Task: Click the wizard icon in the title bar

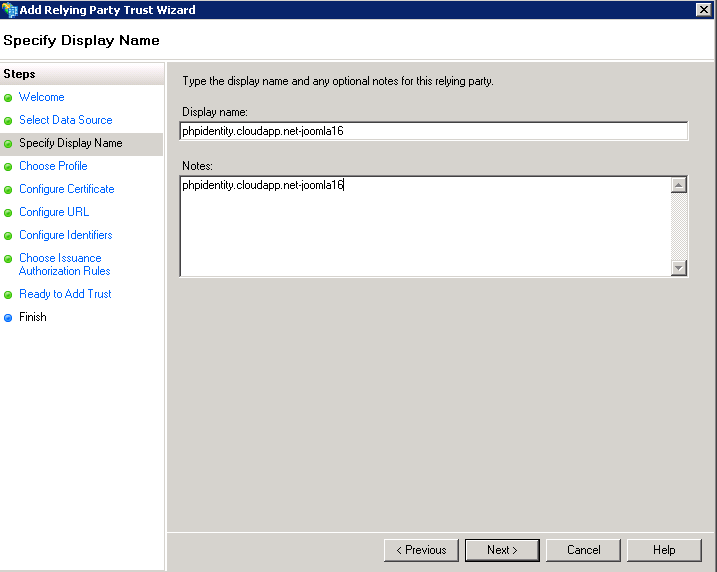Action: click(x=10, y=10)
